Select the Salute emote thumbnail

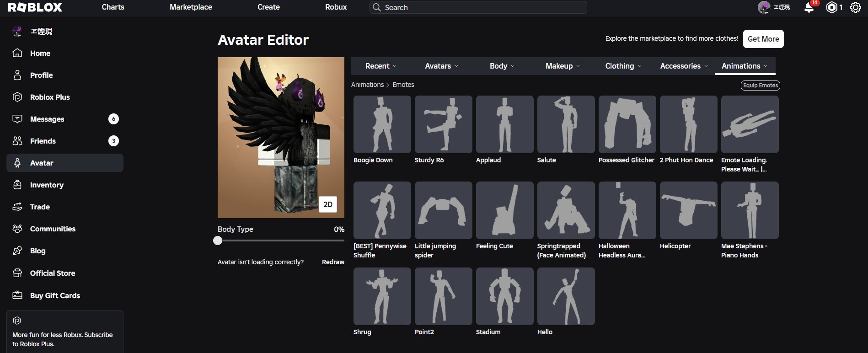(x=566, y=124)
